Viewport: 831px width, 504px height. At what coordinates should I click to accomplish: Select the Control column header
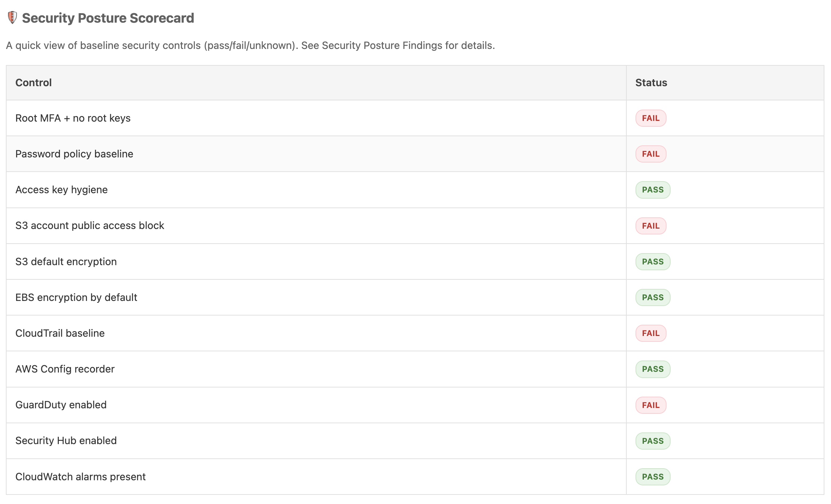click(33, 83)
